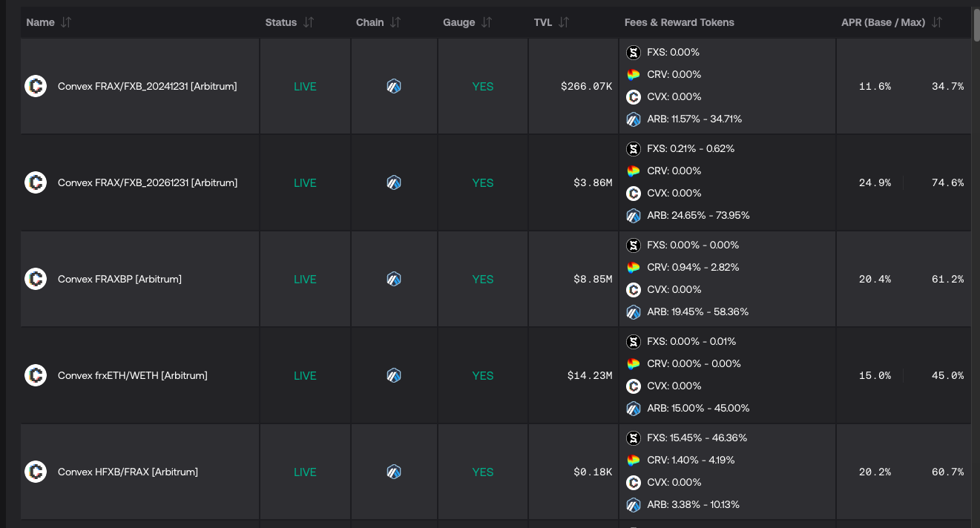
Task: Click Convex logo beside FRAX/FXB_20241231 pool
Action: click(36, 86)
